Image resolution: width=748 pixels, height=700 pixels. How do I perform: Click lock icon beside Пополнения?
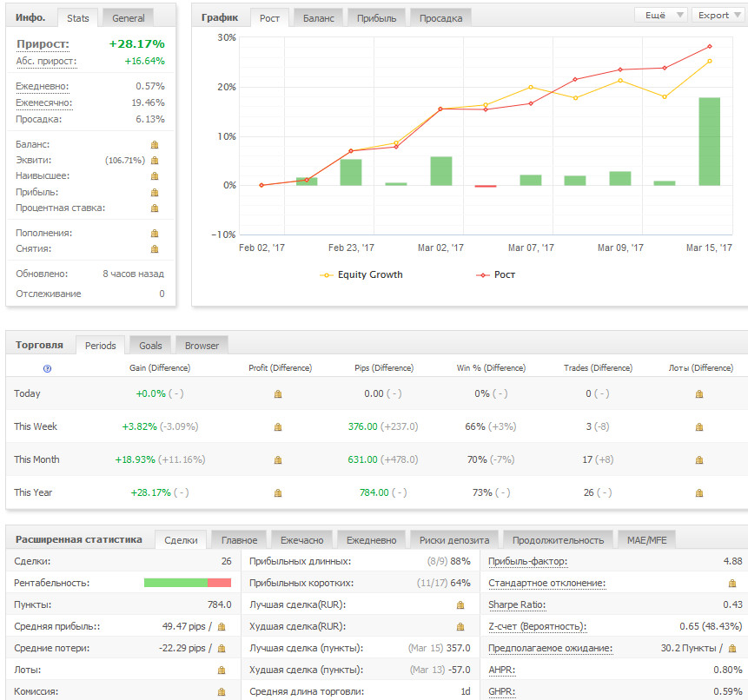click(x=155, y=234)
